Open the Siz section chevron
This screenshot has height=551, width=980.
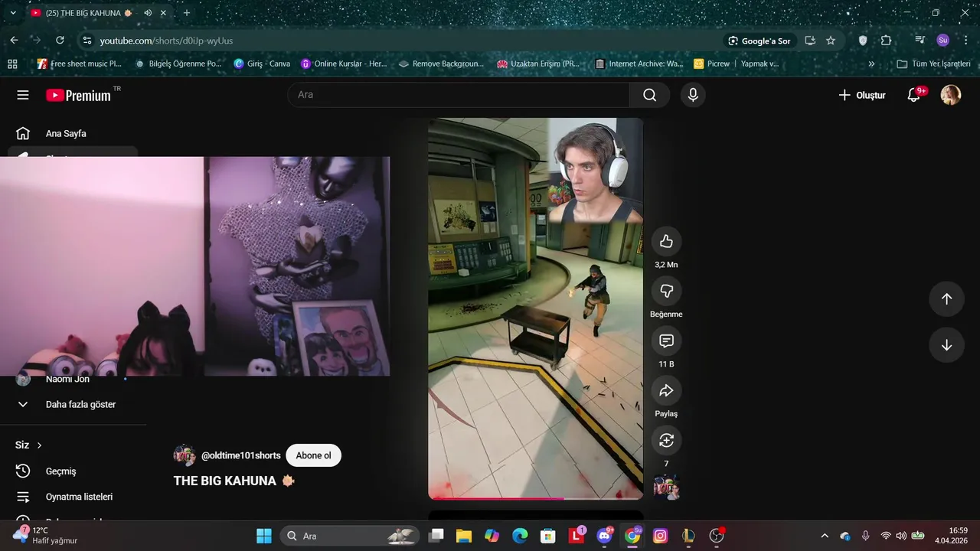40,445
